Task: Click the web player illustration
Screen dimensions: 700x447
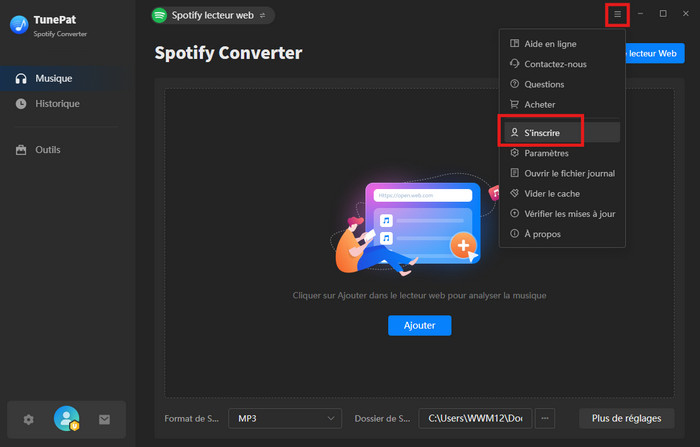Action: point(415,223)
